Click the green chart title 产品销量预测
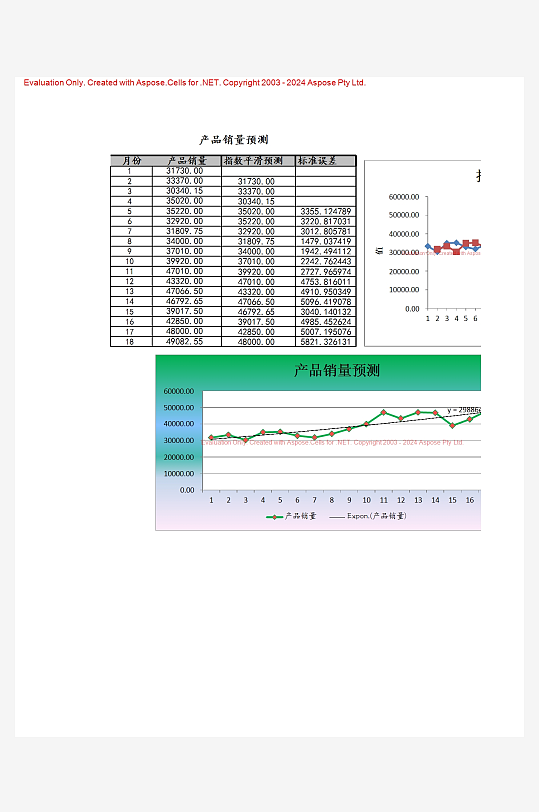This screenshot has width=539, height=812. click(337, 370)
